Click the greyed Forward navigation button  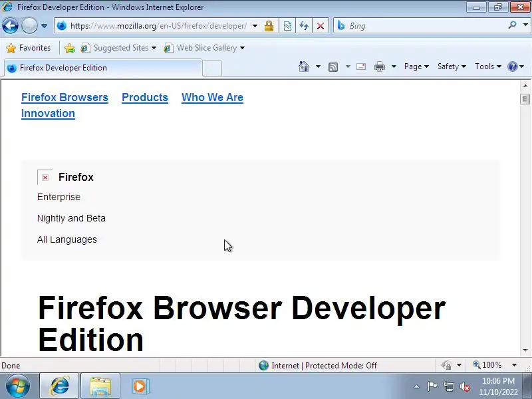(29, 26)
